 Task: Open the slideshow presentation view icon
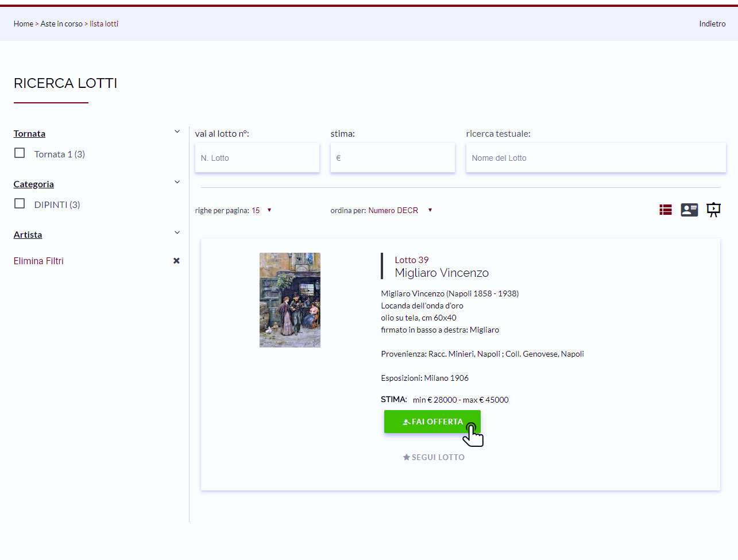(713, 210)
